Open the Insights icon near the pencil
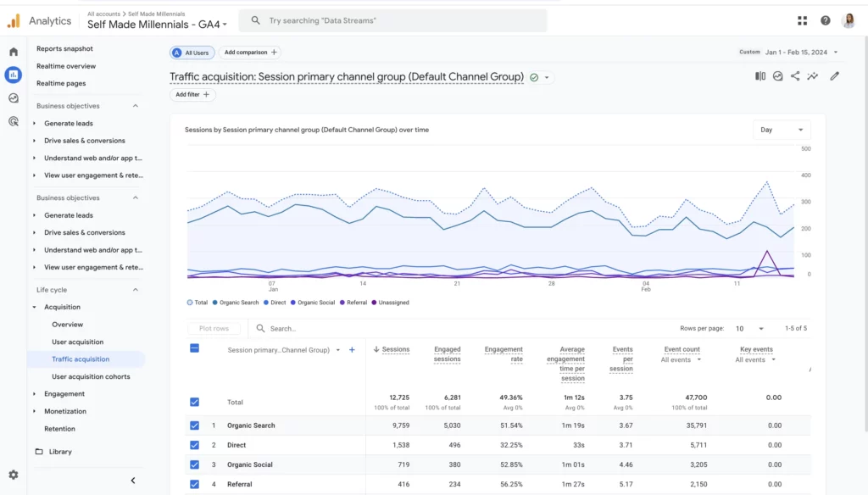 pos(814,75)
